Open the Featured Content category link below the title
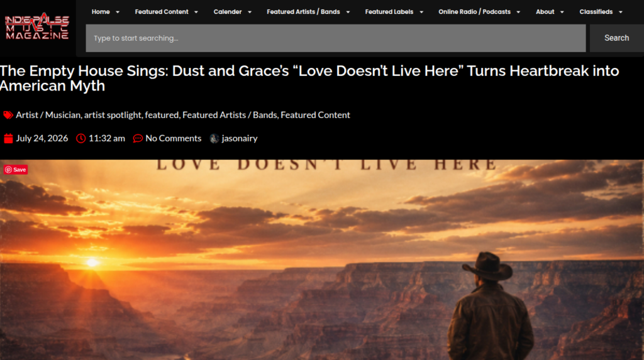The height and width of the screenshot is (360, 644). [x=316, y=115]
